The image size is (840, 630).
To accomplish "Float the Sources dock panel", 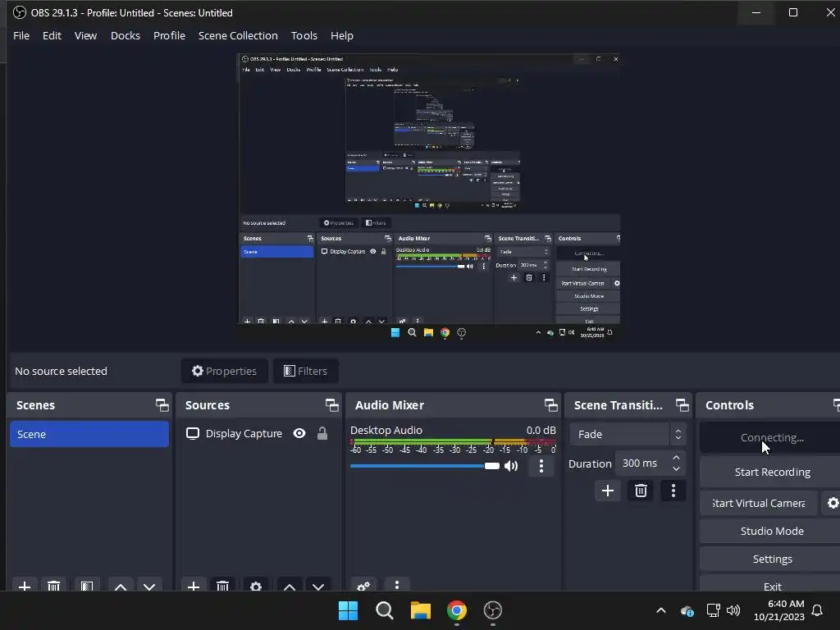I will point(331,405).
